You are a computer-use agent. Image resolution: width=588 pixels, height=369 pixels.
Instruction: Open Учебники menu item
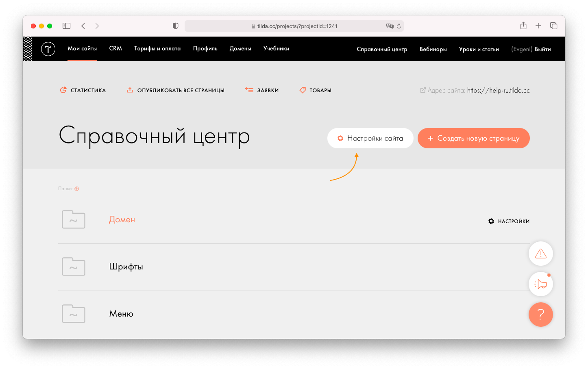(277, 48)
